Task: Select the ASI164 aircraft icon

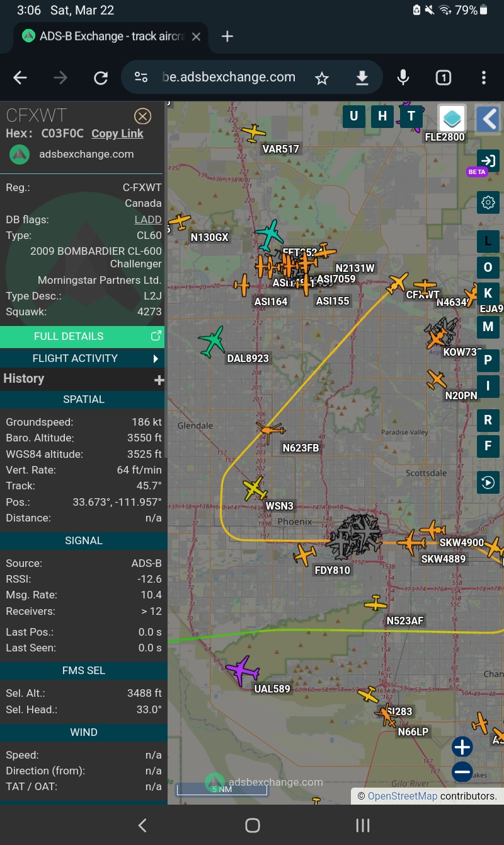Action: point(243,285)
